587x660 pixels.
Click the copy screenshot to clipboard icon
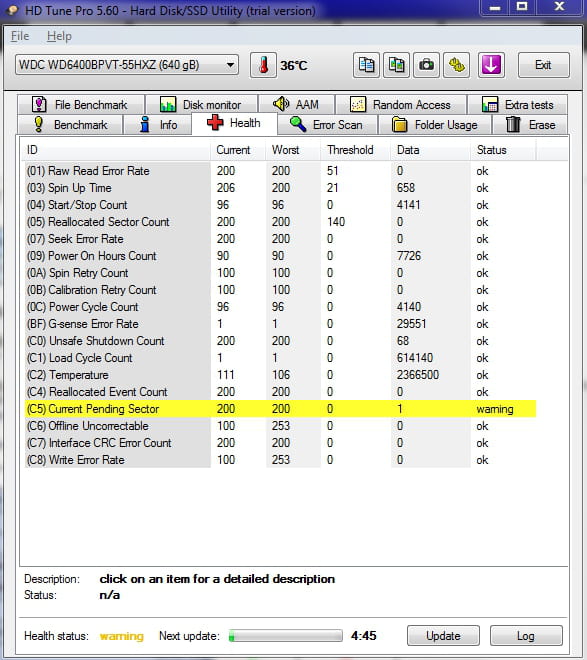pos(396,65)
